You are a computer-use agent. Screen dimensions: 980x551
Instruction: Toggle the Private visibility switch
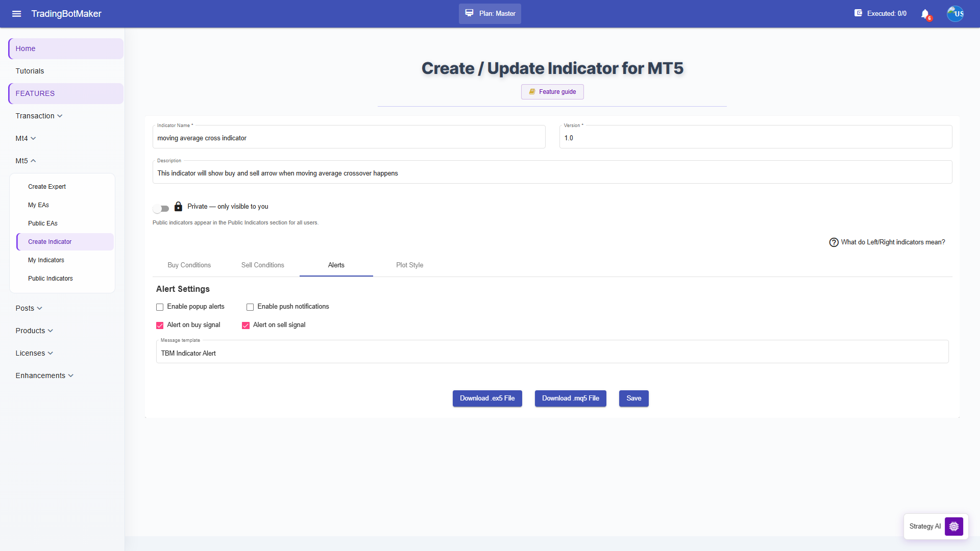point(161,208)
